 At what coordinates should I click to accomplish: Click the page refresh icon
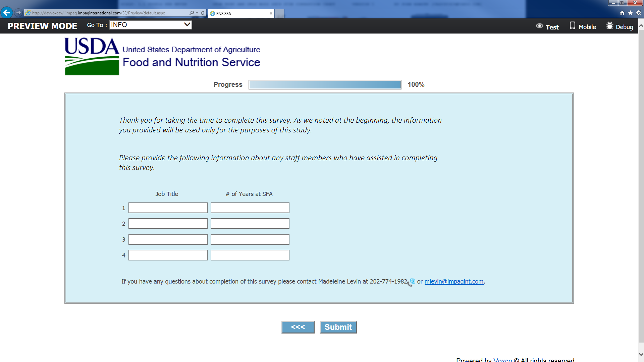pyautogui.click(x=203, y=13)
